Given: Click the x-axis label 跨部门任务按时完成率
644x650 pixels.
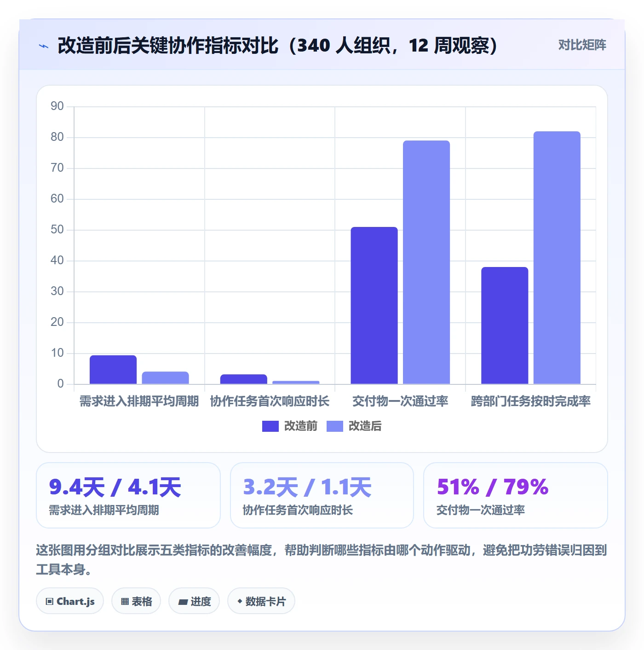Looking at the screenshot, I should [531, 401].
